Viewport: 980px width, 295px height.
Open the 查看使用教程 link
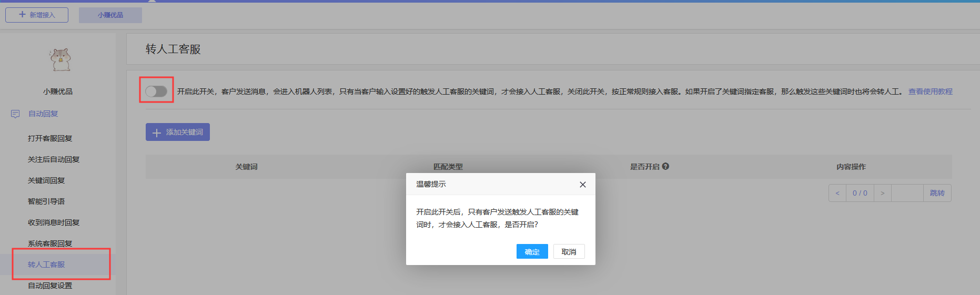tap(930, 91)
